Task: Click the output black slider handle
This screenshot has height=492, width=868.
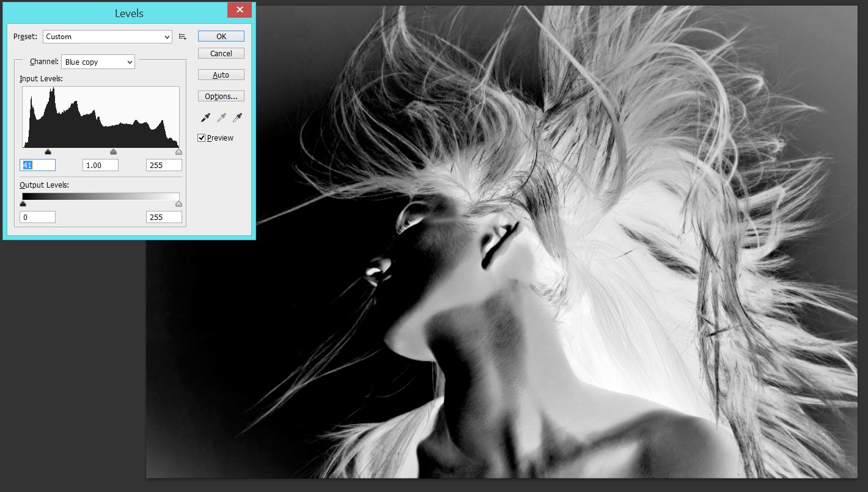Action: click(x=23, y=204)
